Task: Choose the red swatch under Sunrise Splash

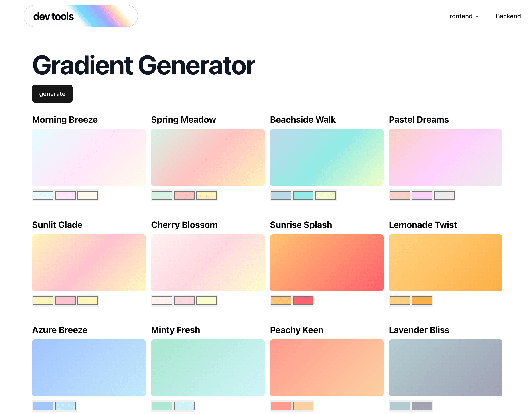Action: coord(303,300)
